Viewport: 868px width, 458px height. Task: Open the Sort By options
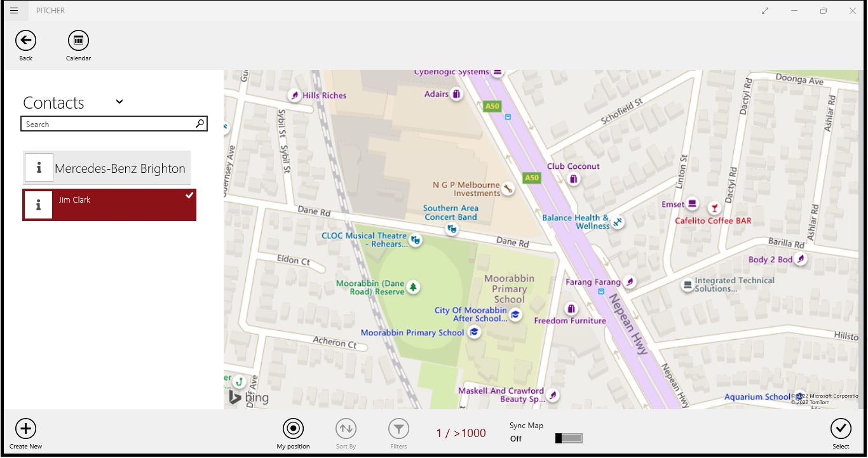(346, 429)
